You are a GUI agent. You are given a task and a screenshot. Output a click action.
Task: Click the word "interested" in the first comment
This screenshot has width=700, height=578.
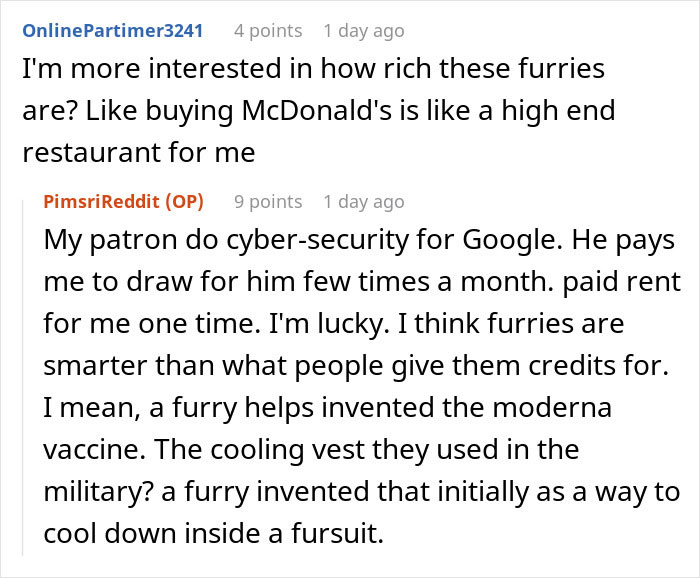[x=198, y=69]
